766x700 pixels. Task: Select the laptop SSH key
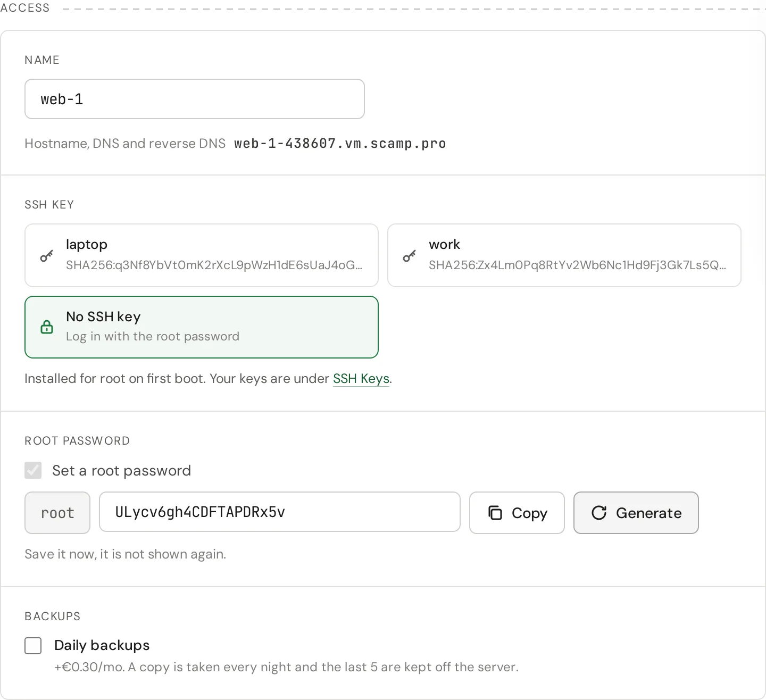[x=202, y=255]
